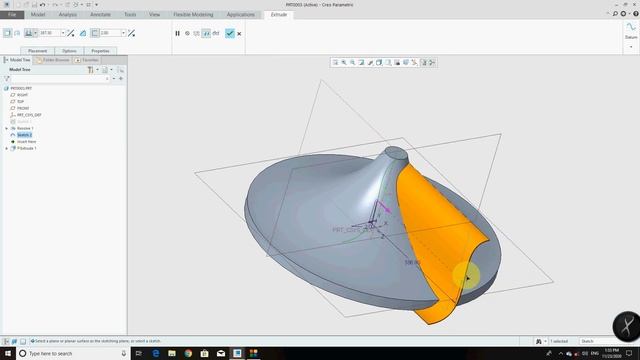This screenshot has width=640, height=360.
Task: Expand the Revolve 1 tree node
Action: tap(7, 129)
